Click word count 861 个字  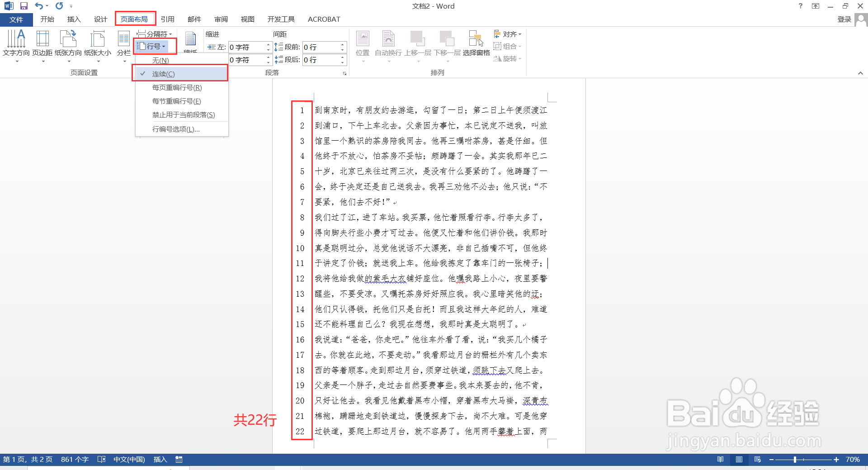click(75, 459)
